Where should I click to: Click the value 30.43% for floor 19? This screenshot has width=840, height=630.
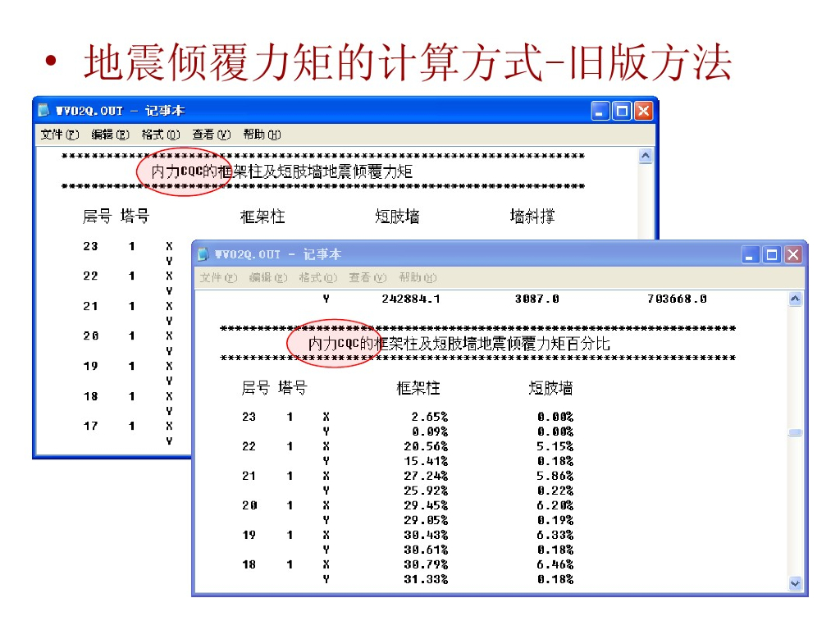[426, 535]
